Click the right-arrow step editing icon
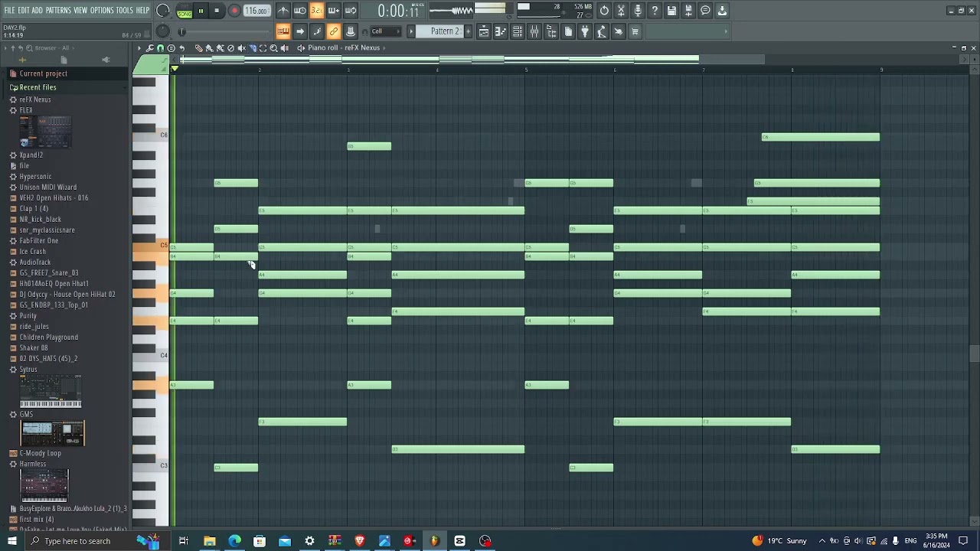The height and width of the screenshot is (551, 980). tap(300, 31)
